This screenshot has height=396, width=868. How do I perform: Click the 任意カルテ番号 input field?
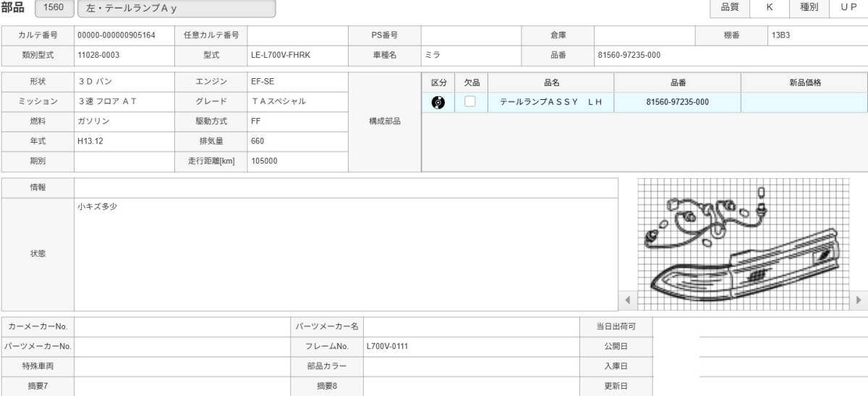point(298,35)
